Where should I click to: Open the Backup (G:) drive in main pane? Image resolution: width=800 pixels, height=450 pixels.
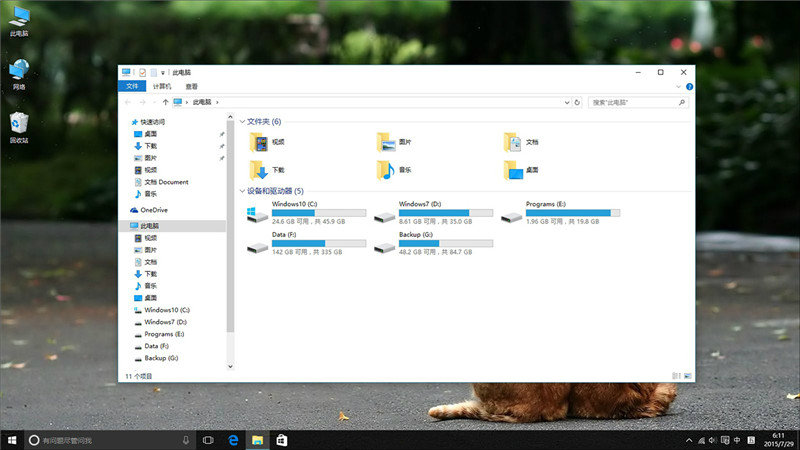(x=385, y=244)
